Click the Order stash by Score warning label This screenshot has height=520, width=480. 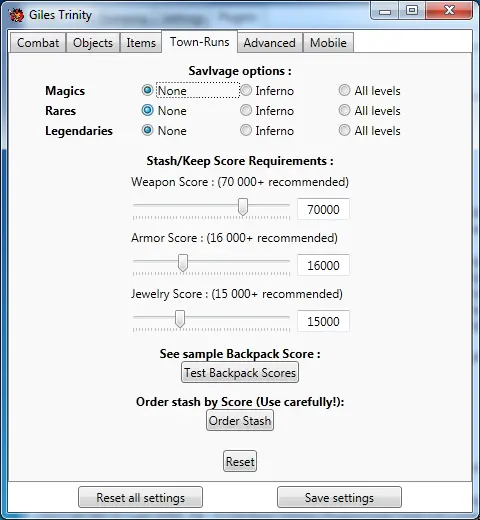pyautogui.click(x=240, y=402)
